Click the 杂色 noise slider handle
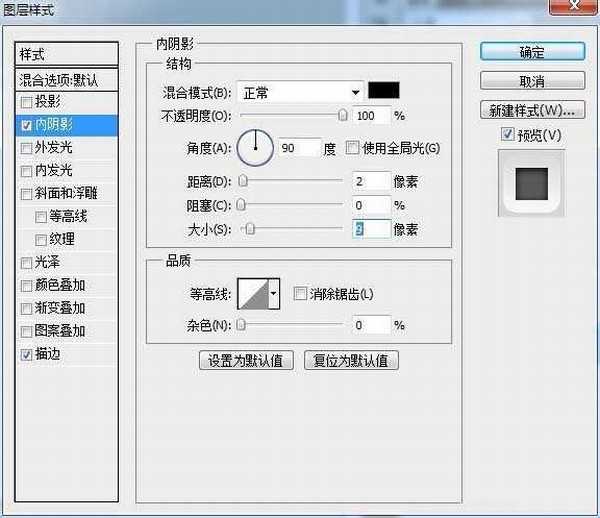 (x=241, y=325)
